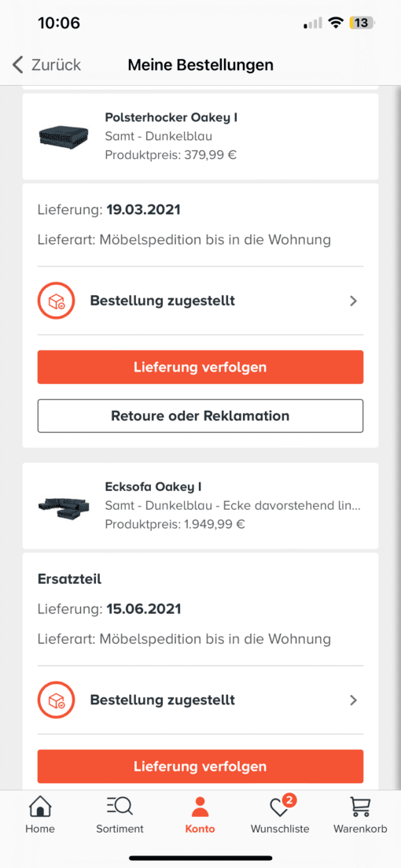Screen dimensions: 401x868
Task: Open first Bestellung zugestellt status row
Action: click(200, 301)
